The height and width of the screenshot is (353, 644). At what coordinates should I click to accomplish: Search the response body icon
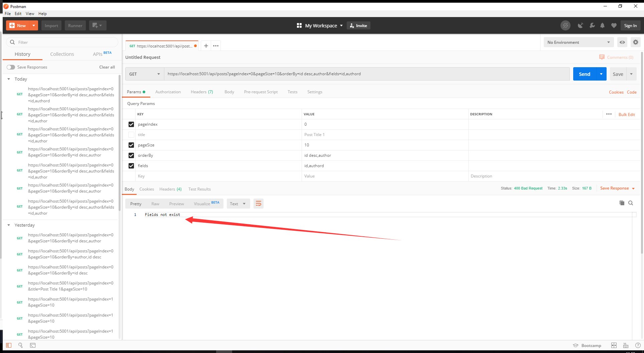coord(631,203)
